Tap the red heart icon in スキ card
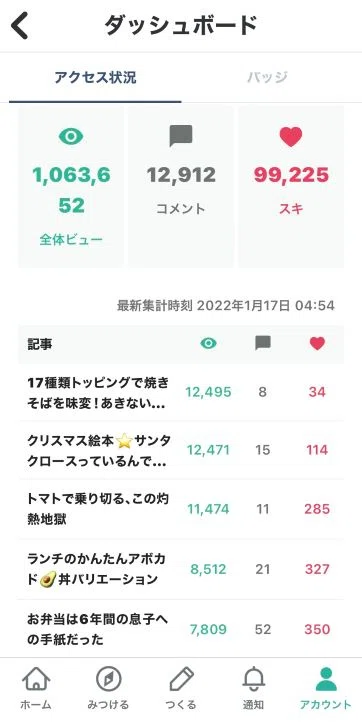This screenshot has height=722, width=362. (291, 137)
